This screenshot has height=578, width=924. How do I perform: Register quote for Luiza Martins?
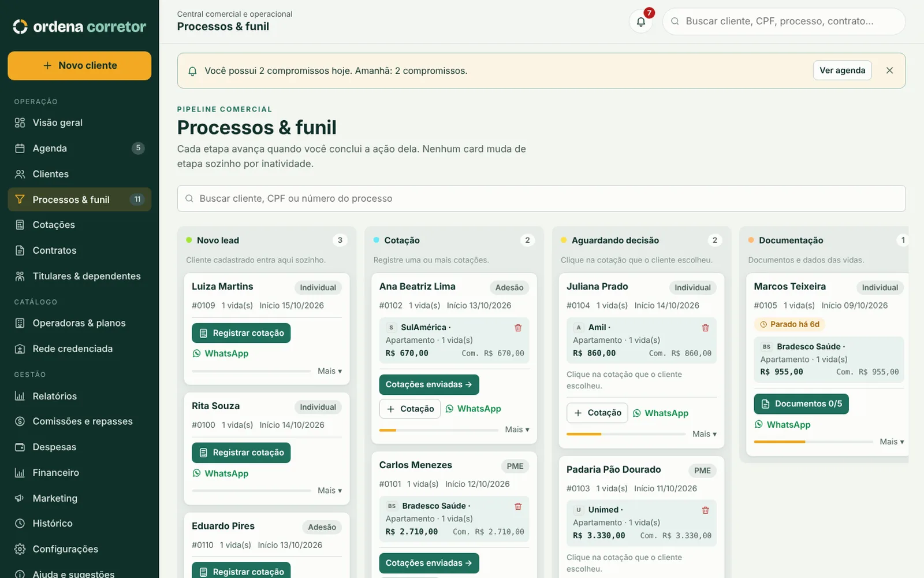[241, 333]
